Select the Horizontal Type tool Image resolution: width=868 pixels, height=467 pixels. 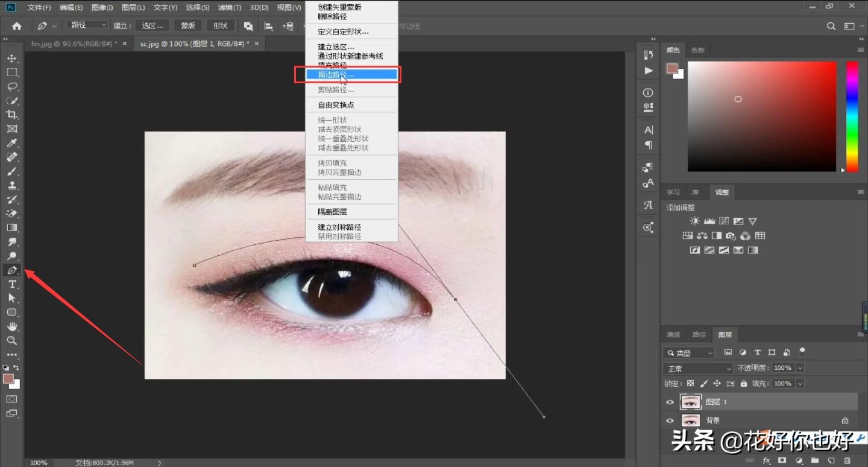12,284
